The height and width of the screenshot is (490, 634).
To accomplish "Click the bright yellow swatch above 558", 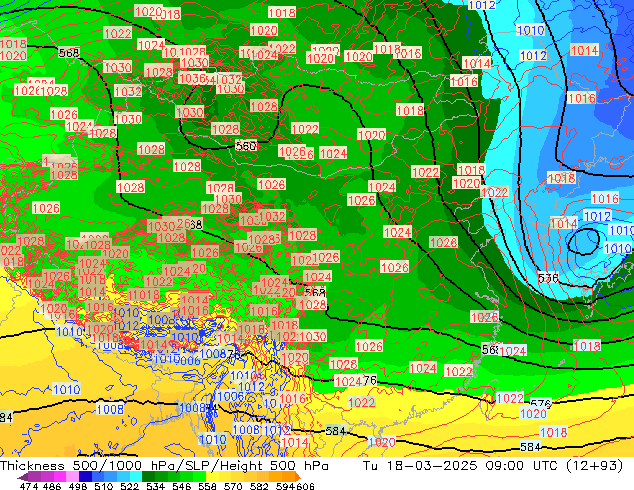I will [212, 476].
